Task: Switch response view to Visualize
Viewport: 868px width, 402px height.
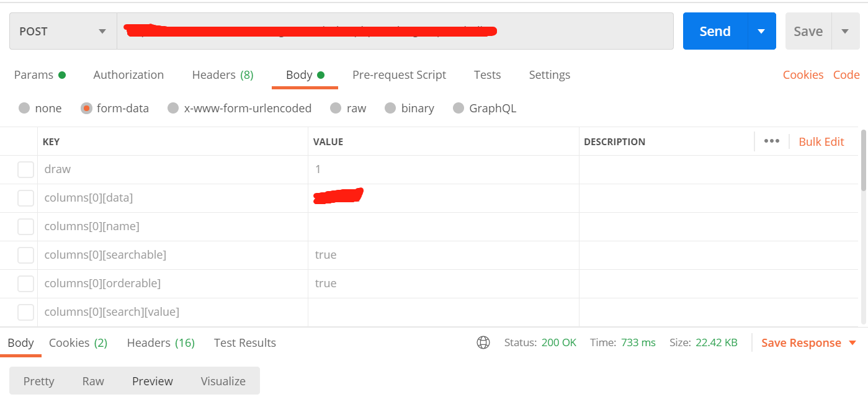Action: click(223, 381)
